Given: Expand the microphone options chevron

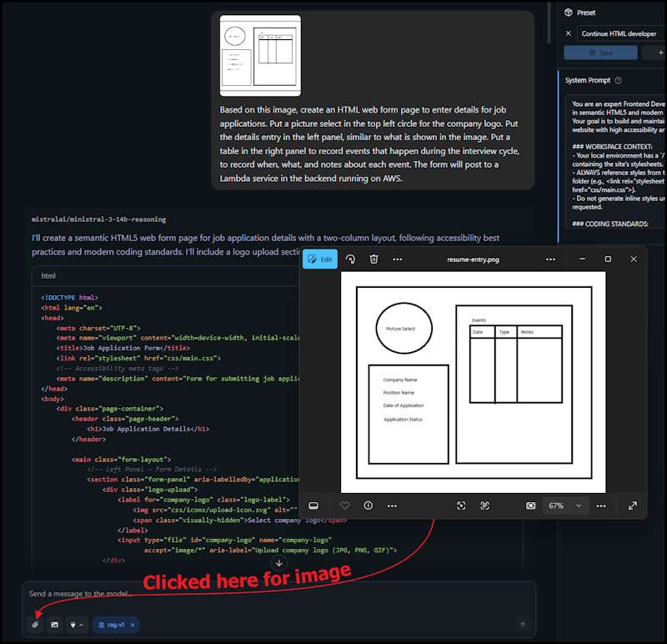Looking at the screenshot, I should pyautogui.click(x=81, y=625).
